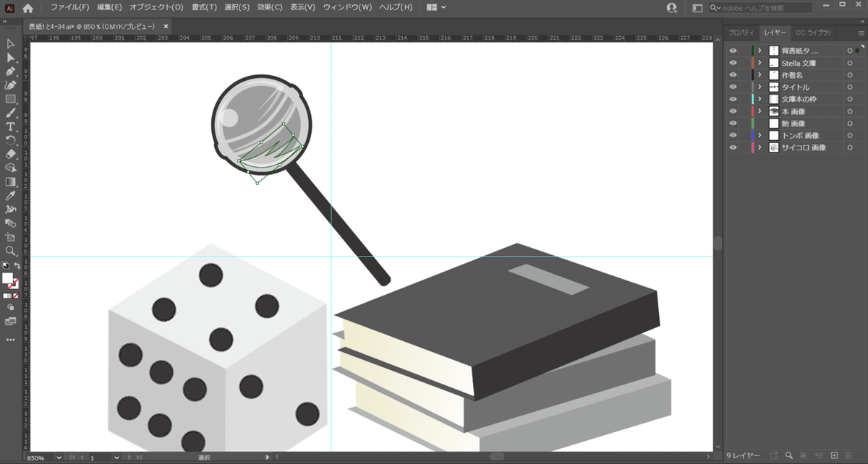868x464 pixels.
Task: Select the Paintbrush tool
Action: (10, 113)
